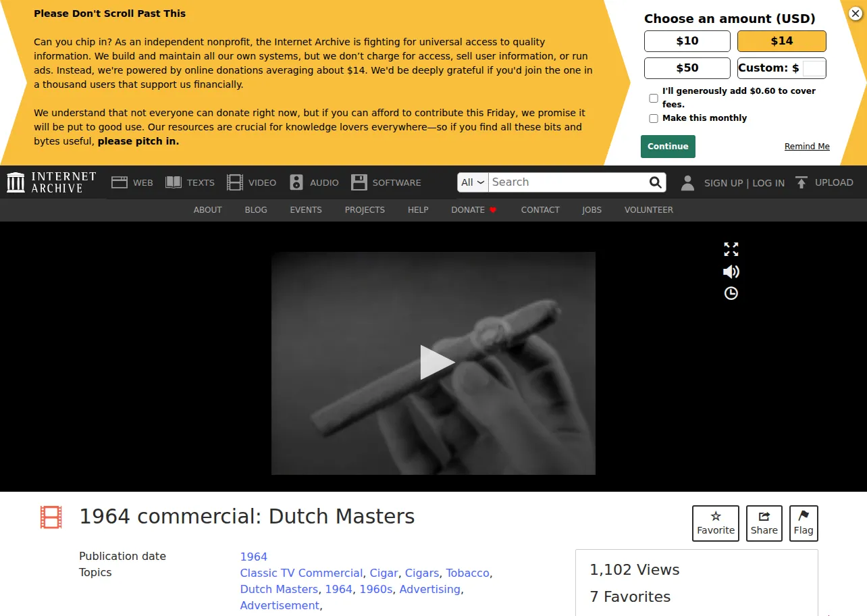Image resolution: width=867 pixels, height=616 pixels.
Task: Click the search magnifier icon
Action: pyautogui.click(x=655, y=182)
